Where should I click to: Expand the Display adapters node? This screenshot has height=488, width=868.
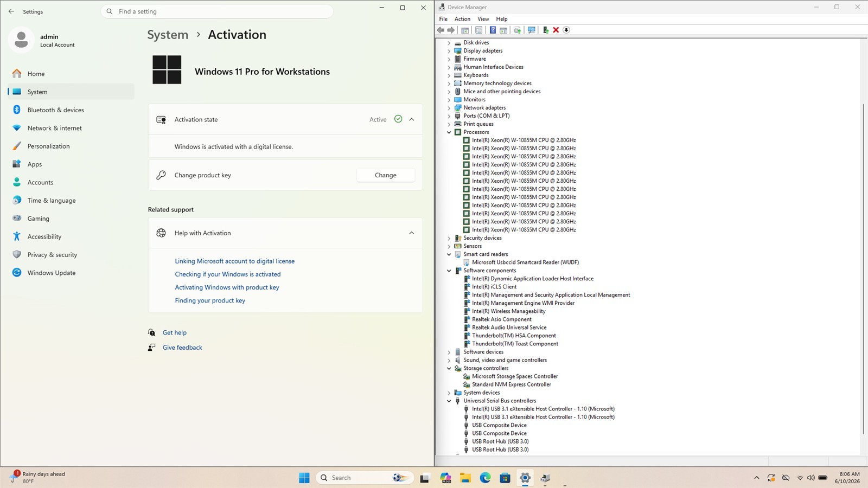[x=449, y=51]
